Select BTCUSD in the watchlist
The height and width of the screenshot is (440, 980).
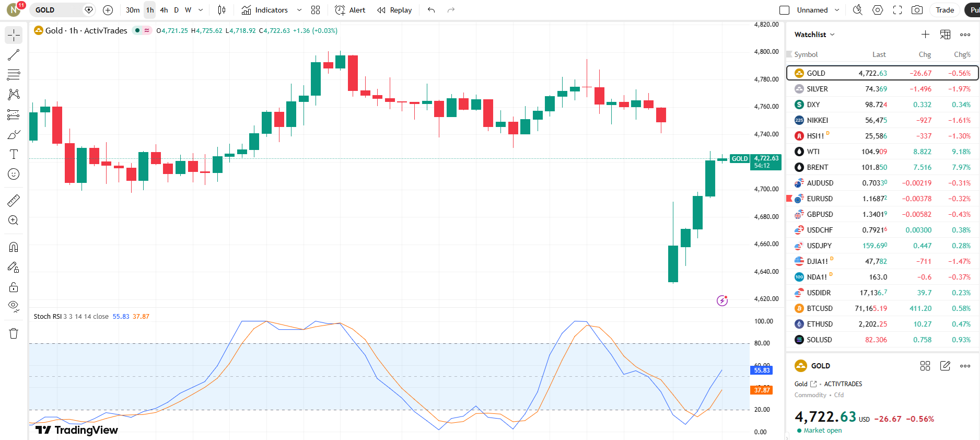coord(819,308)
